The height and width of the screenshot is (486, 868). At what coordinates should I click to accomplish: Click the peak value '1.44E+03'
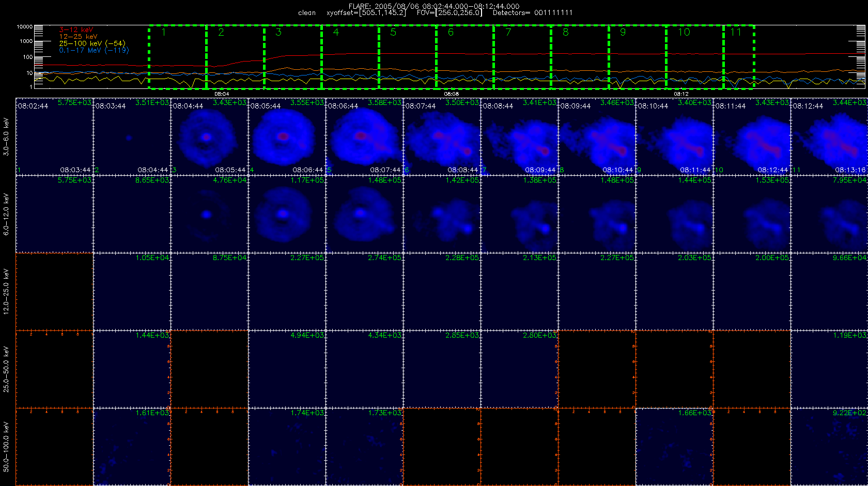[152, 335]
